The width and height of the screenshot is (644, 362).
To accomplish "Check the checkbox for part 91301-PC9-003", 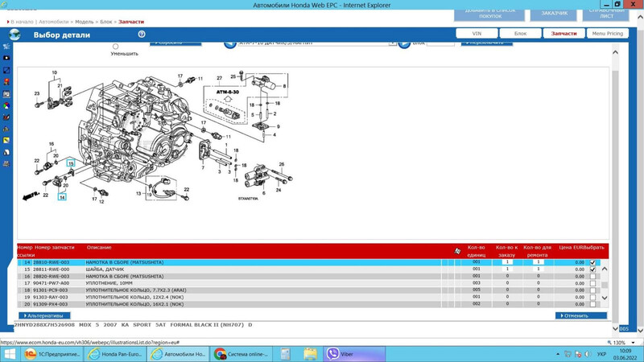I will [592, 290].
